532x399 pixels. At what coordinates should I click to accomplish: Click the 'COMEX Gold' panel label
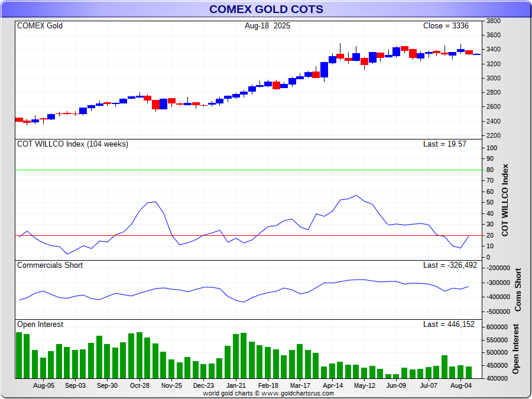pos(40,26)
